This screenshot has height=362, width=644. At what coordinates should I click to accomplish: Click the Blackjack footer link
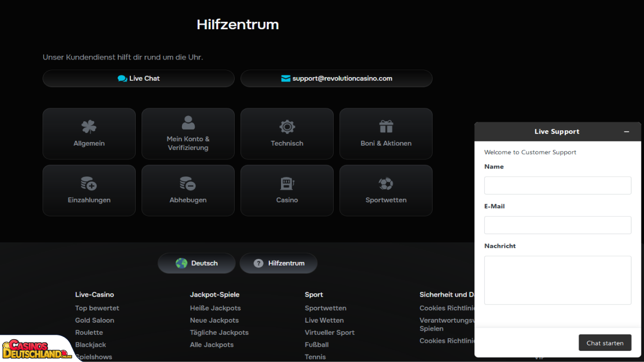(90, 345)
